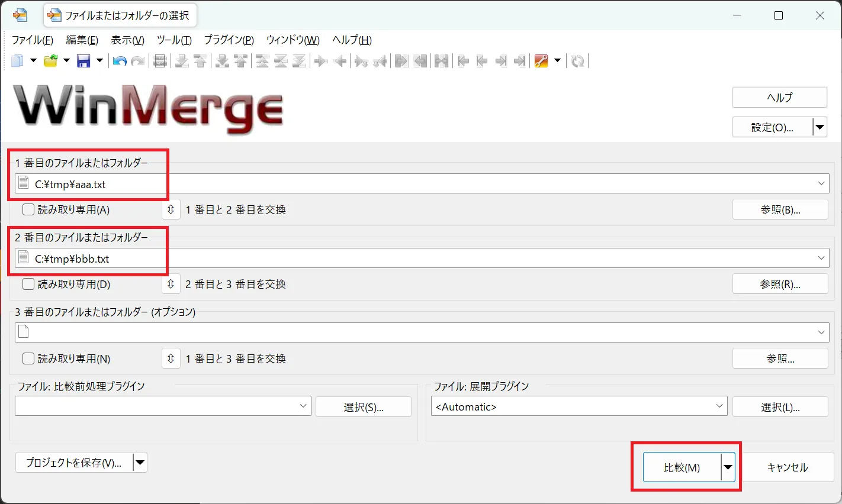
Task: Select the ファイルまたはフォルダーの選択 tab
Action: coord(120,15)
